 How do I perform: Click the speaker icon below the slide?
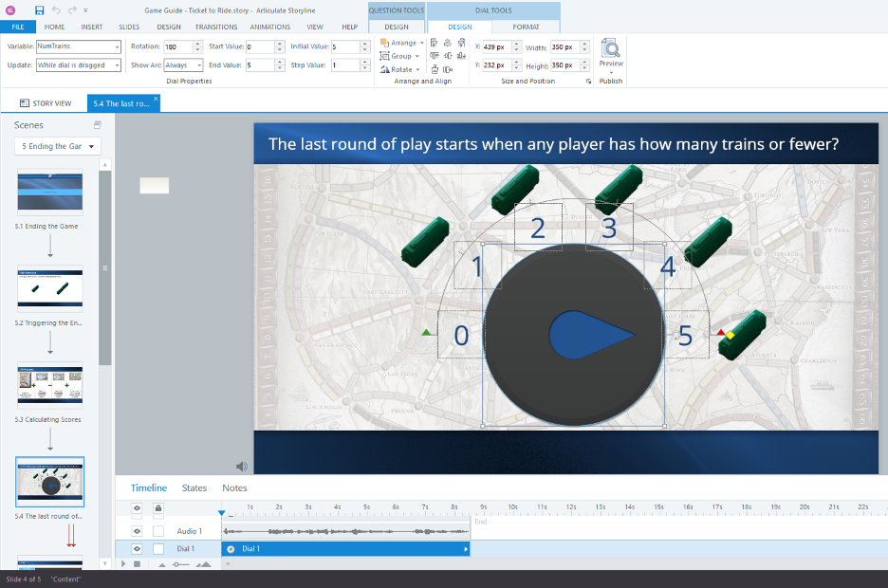click(241, 466)
